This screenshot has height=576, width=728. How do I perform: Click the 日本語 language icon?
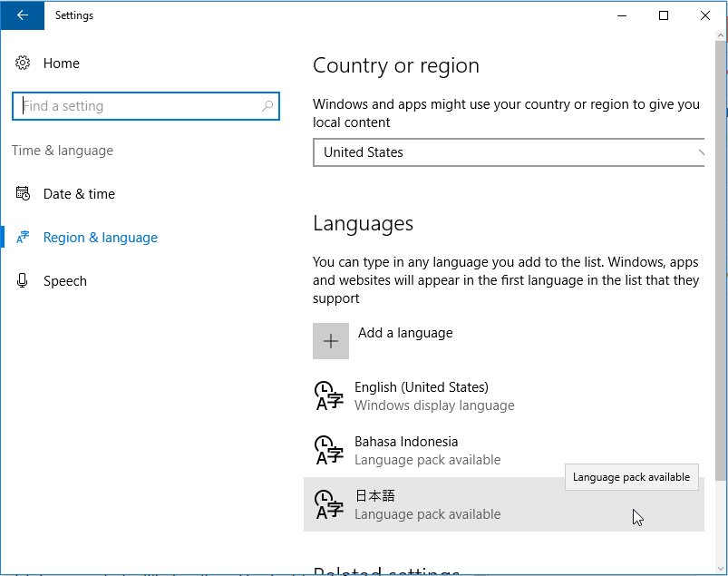(x=329, y=504)
